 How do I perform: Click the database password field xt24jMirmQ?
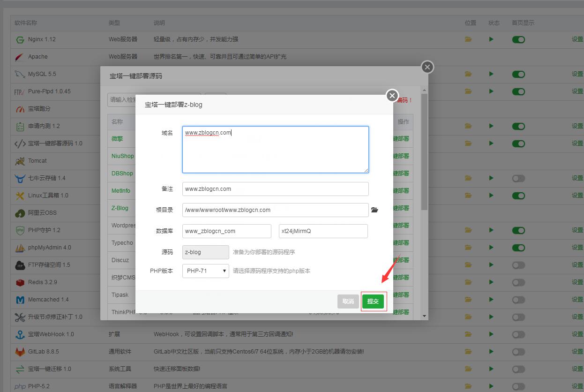323,231
